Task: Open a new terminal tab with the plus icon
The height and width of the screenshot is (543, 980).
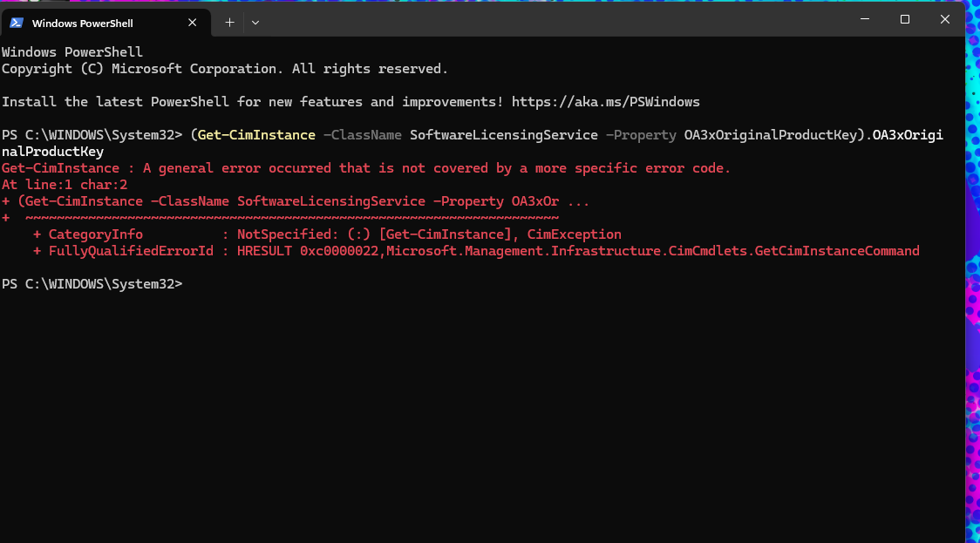Action: click(x=228, y=23)
